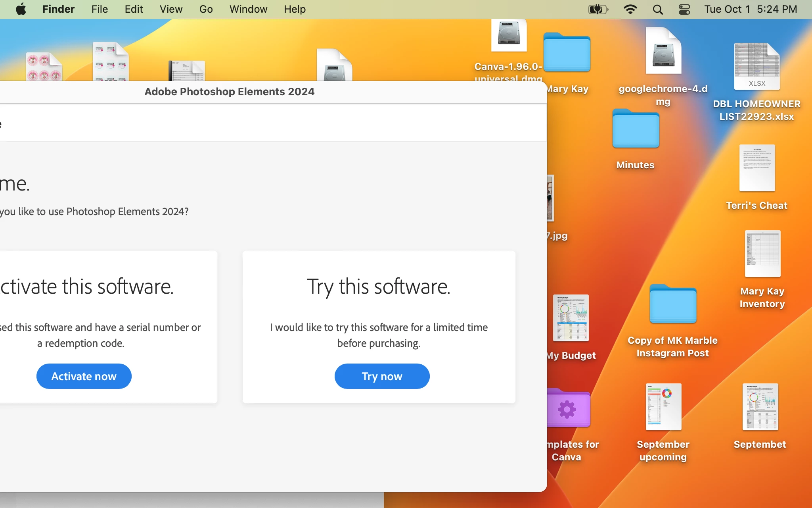This screenshot has width=812, height=508.
Task: Click the Wi-Fi status icon
Action: (630, 9)
